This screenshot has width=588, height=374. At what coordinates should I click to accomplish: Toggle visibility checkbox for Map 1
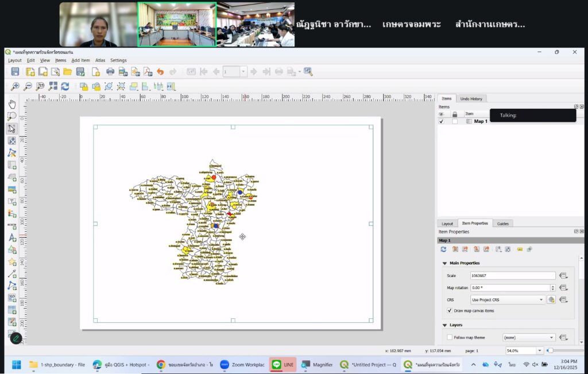[x=441, y=122]
